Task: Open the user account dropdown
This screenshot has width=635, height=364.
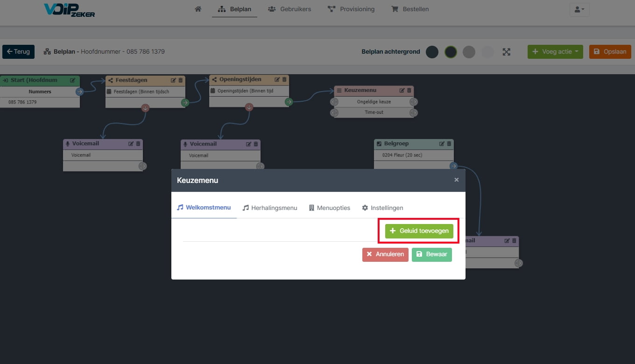Action: tap(579, 9)
